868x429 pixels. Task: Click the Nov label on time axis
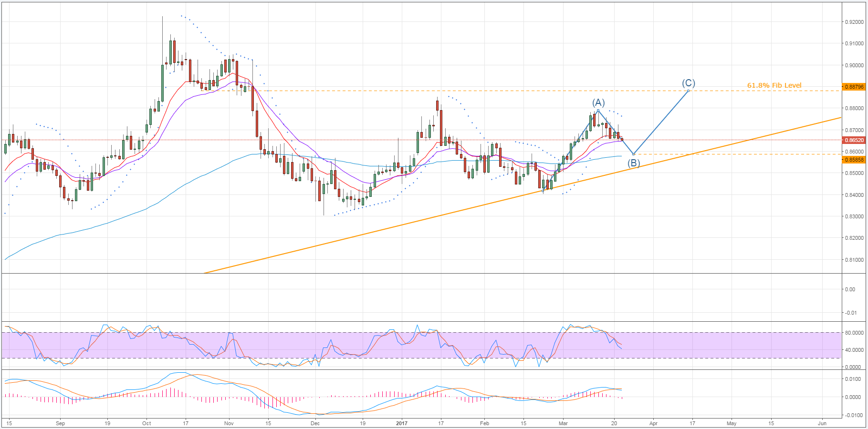click(229, 423)
